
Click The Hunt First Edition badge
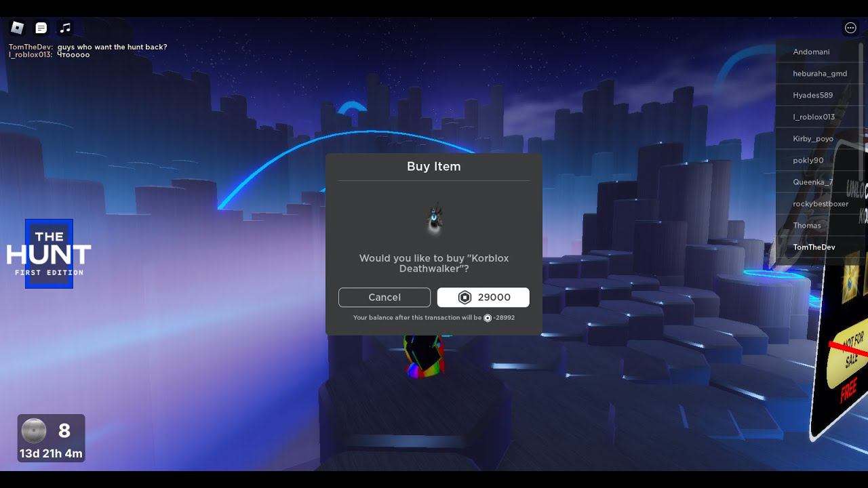pos(49,253)
